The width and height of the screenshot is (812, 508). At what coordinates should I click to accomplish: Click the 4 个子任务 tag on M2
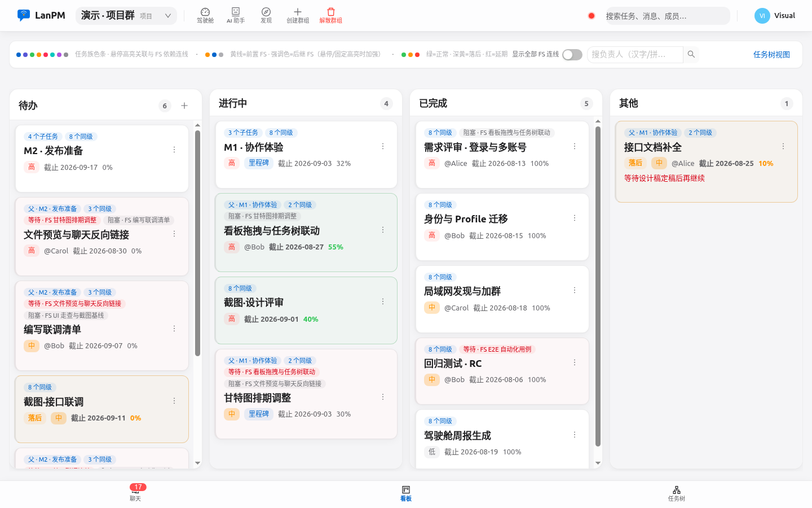[x=43, y=137]
